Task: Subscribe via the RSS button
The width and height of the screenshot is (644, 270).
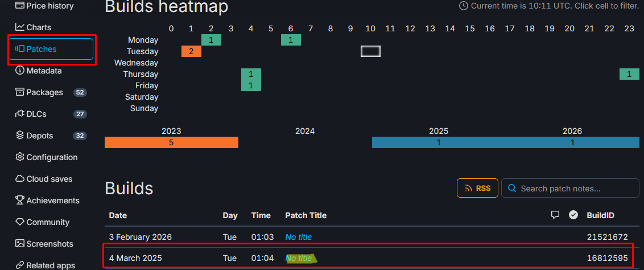Action: [477, 188]
